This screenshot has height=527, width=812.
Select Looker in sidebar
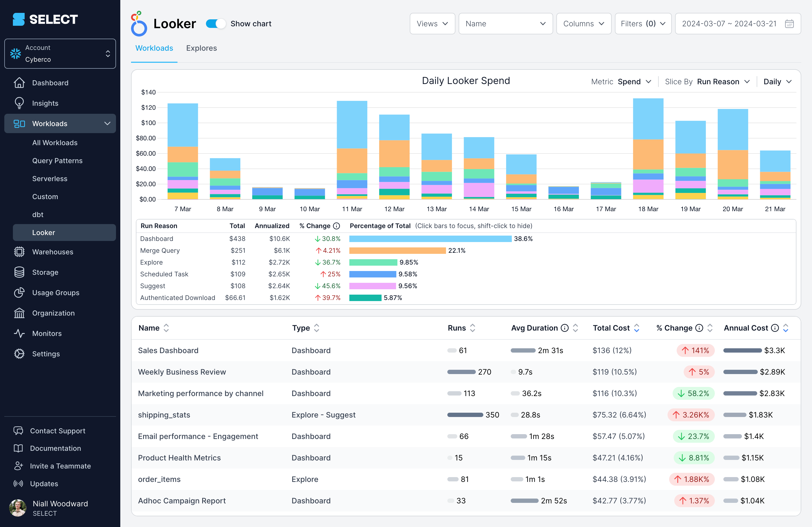point(64,232)
